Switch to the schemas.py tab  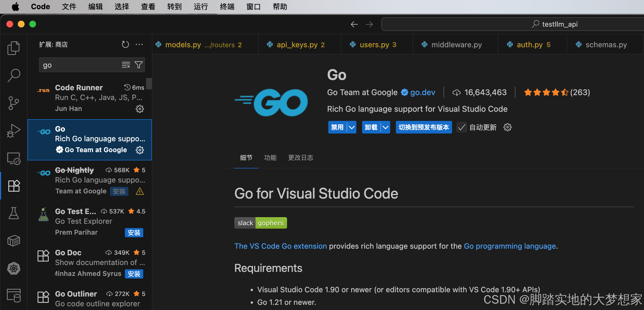604,45
